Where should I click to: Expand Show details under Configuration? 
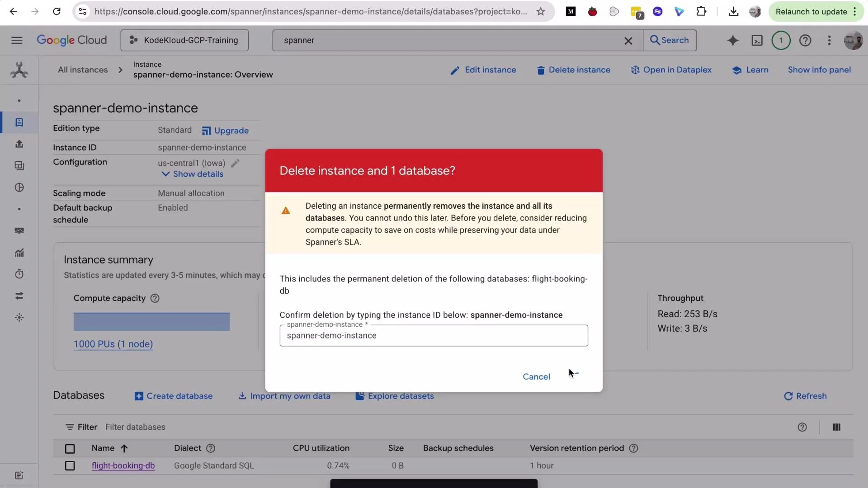[x=193, y=174]
